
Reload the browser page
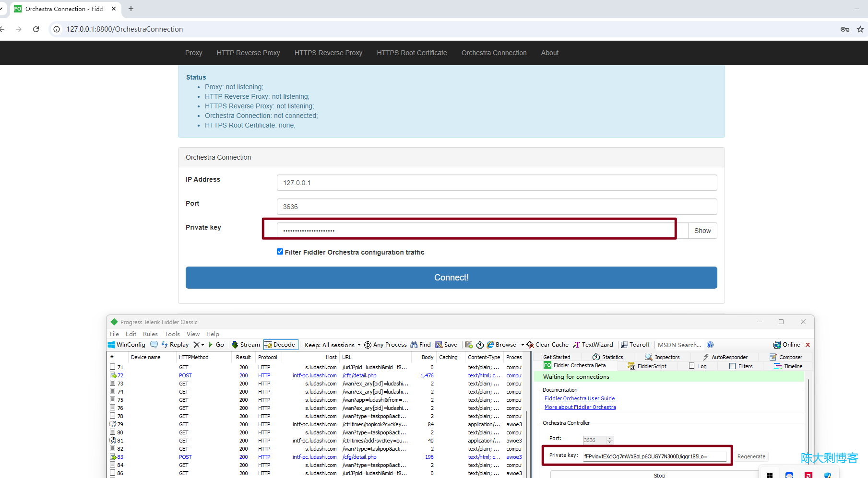coord(36,29)
